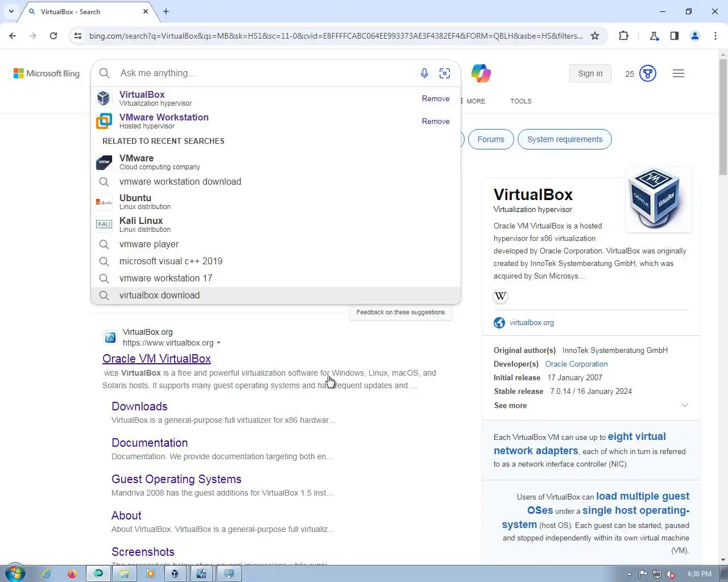Image resolution: width=728 pixels, height=582 pixels.
Task: Open Downloads sublink
Action: point(139,406)
